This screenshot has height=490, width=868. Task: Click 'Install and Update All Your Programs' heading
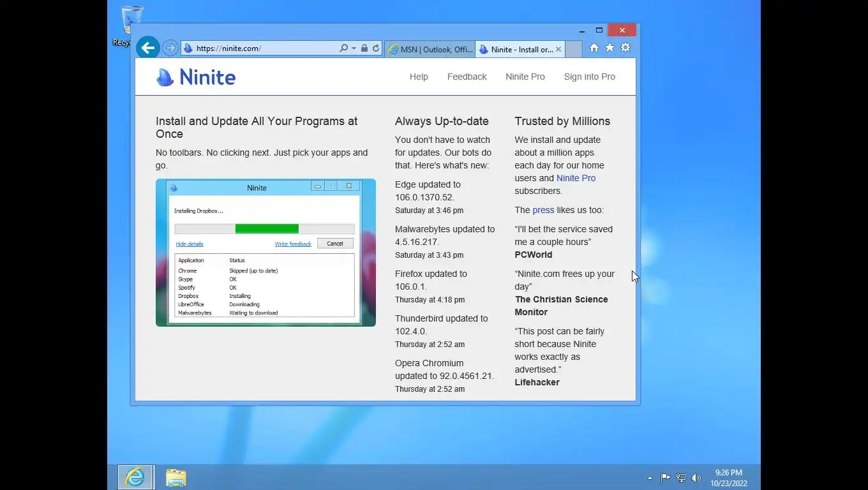pos(257,128)
